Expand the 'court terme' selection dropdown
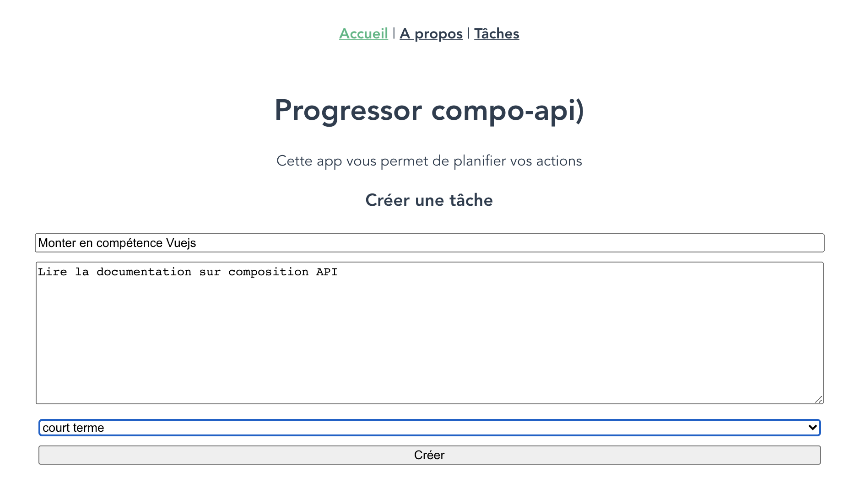Image resolution: width=843 pixels, height=504 pixels. (x=429, y=428)
